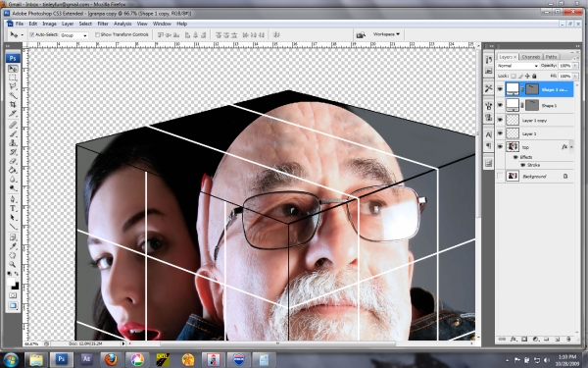Hide the Shape 1 layer
This screenshot has width=588, height=368.
(x=500, y=105)
